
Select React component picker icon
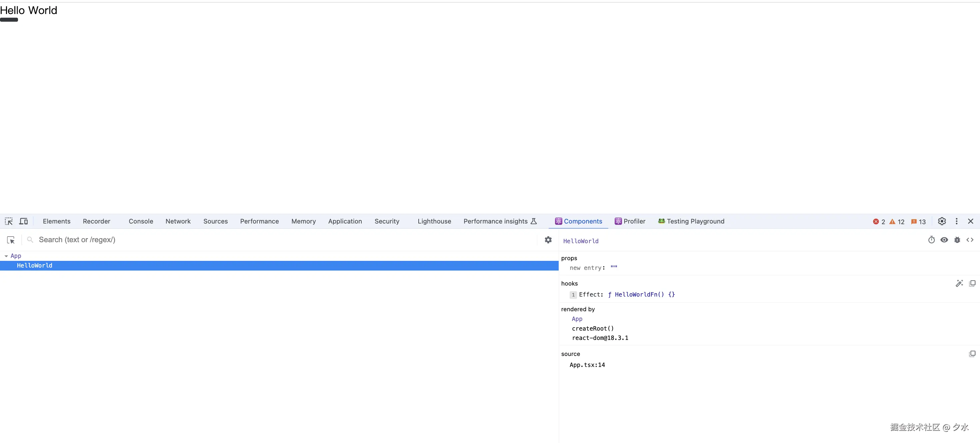click(11, 240)
